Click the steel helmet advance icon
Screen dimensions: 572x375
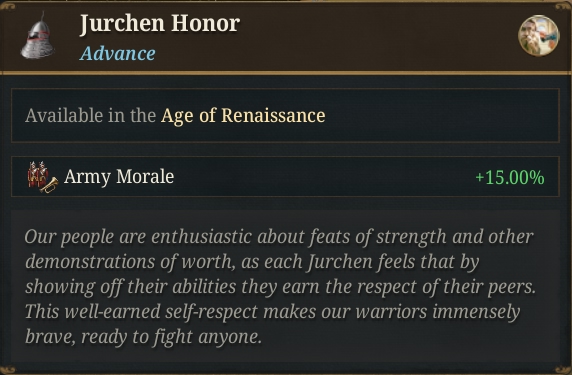point(38,35)
